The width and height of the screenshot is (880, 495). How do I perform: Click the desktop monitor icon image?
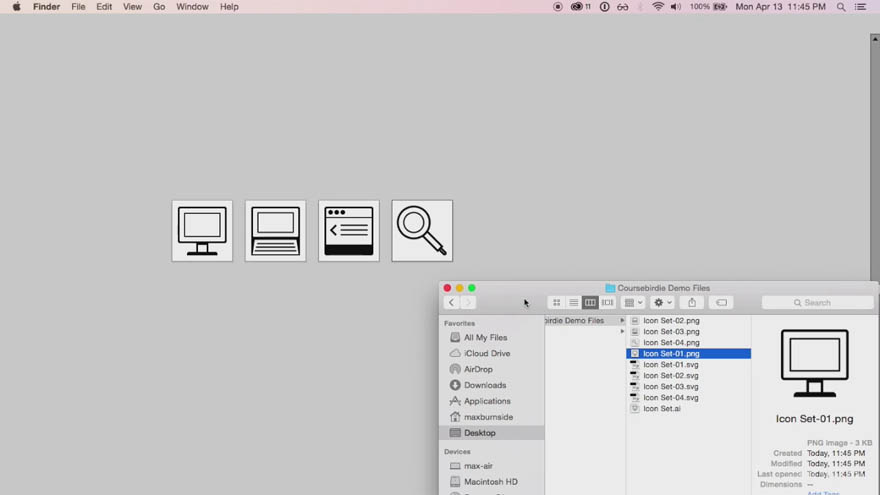click(202, 231)
